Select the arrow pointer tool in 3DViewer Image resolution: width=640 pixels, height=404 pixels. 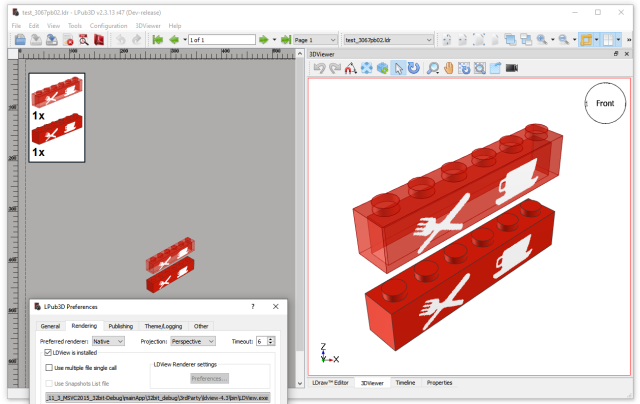point(398,68)
